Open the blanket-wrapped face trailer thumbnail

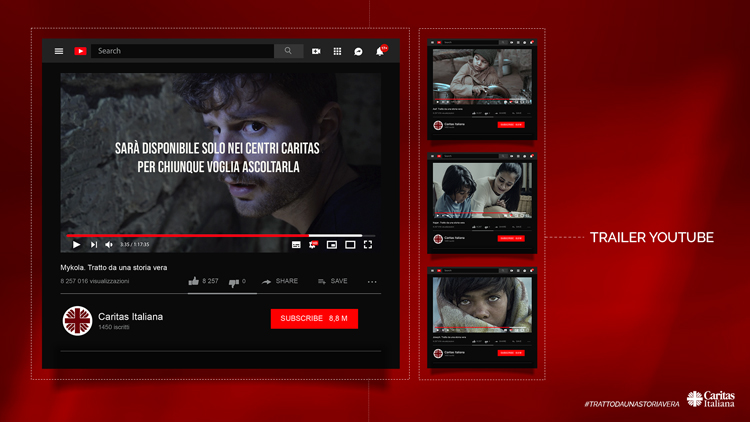[x=482, y=304]
